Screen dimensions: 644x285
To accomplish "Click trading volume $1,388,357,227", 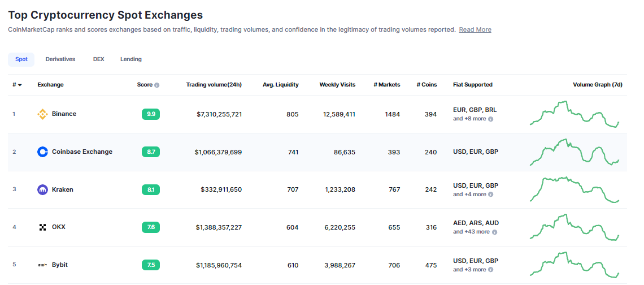I will pyautogui.click(x=219, y=227).
